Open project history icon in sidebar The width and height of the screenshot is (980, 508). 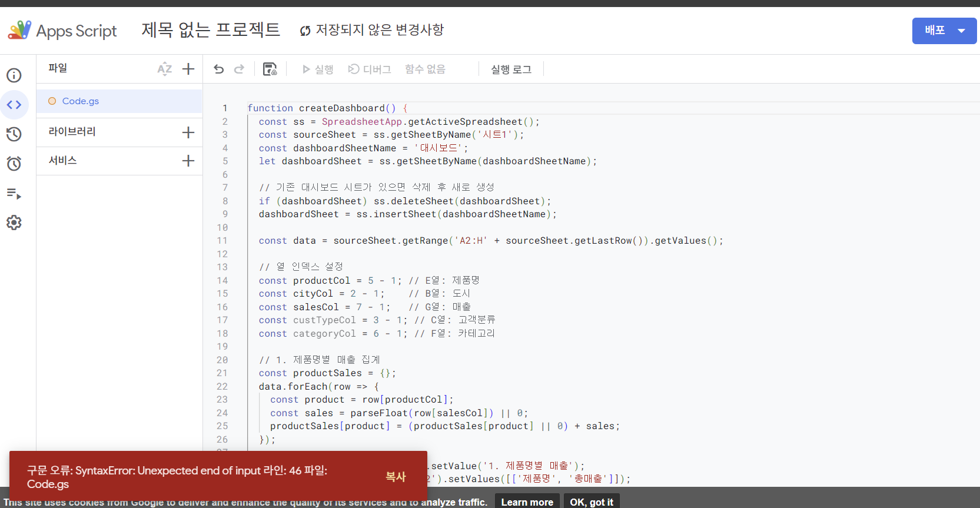[x=14, y=134]
